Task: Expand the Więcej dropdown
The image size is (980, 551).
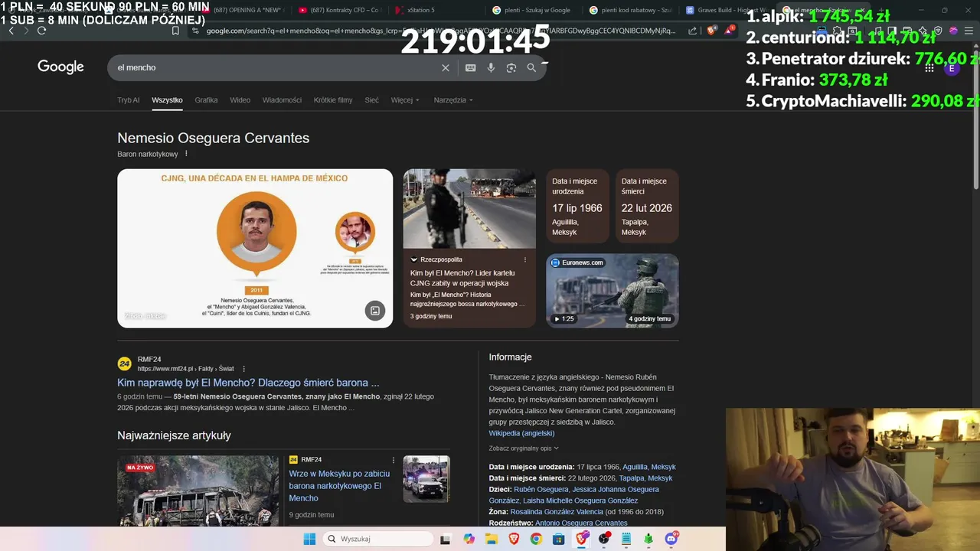Action: click(x=405, y=100)
